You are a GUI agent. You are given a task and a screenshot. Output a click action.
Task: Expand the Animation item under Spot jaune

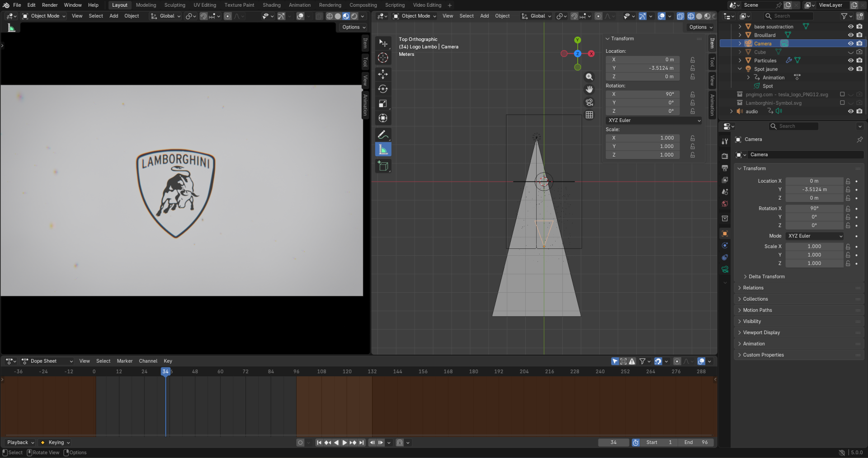tap(748, 78)
